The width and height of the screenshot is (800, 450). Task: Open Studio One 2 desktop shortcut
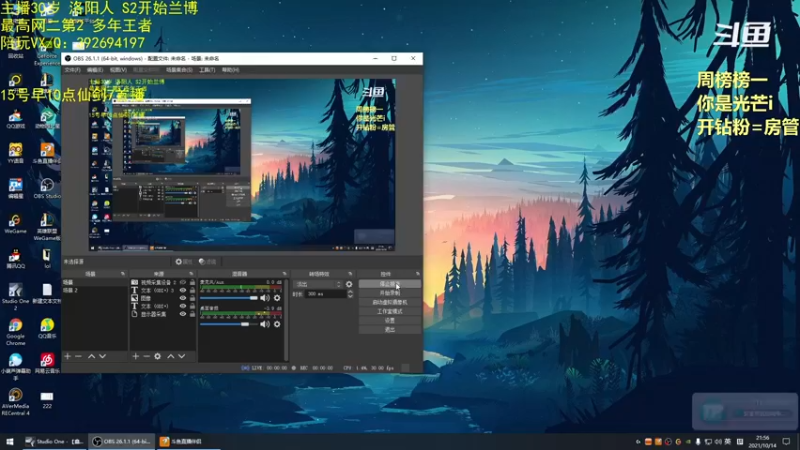coord(15,296)
